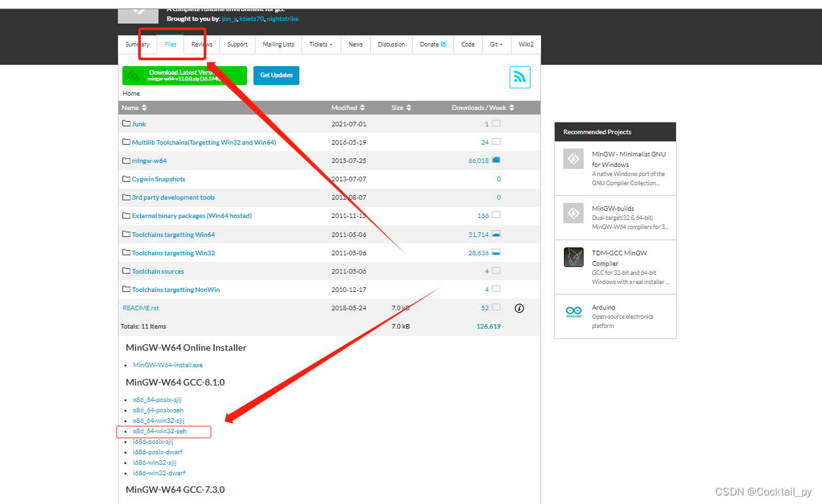Viewport: 822px width, 504px height.
Task: Click the i686-posix-dwarf link
Action: [158, 452]
